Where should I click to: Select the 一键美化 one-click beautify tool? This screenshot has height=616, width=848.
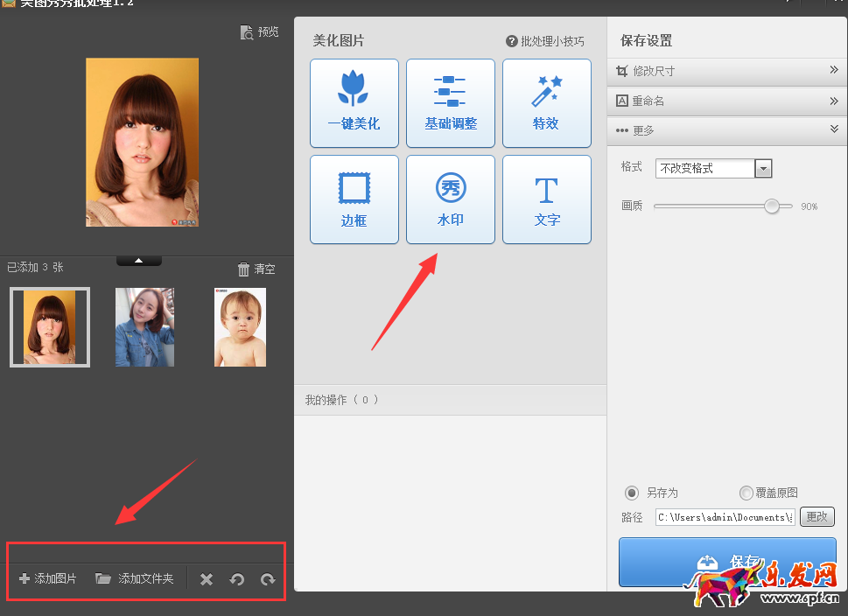(354, 102)
